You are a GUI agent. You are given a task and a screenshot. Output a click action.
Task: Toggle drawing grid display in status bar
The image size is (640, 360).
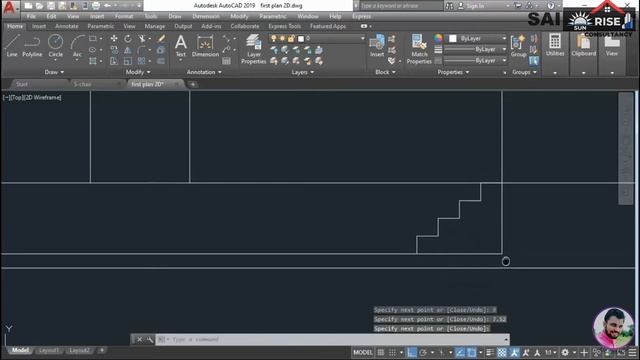click(380, 352)
